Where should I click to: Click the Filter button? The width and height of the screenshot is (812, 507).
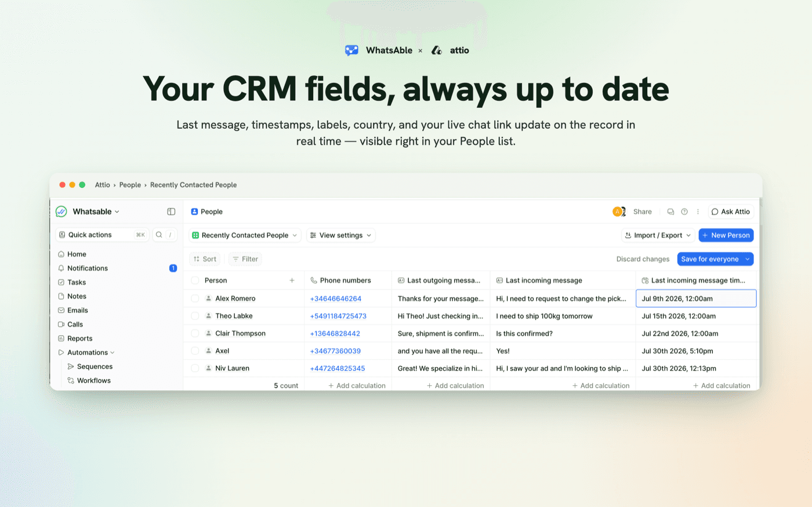[x=245, y=259]
